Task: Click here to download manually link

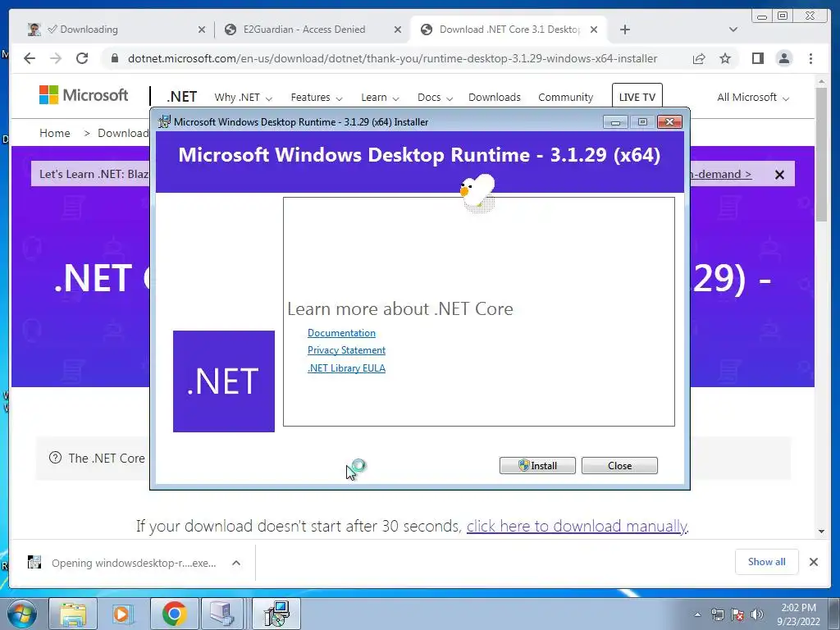Action: point(577,526)
